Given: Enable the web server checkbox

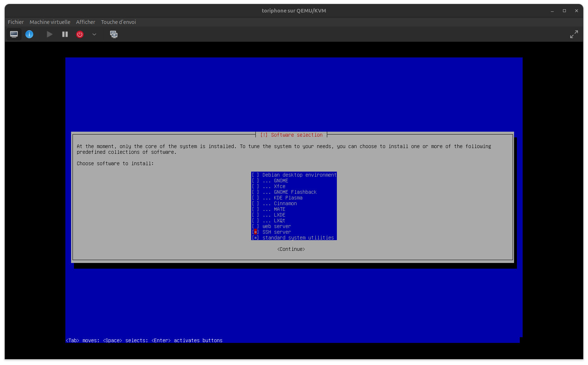Looking at the screenshot, I should (255, 226).
